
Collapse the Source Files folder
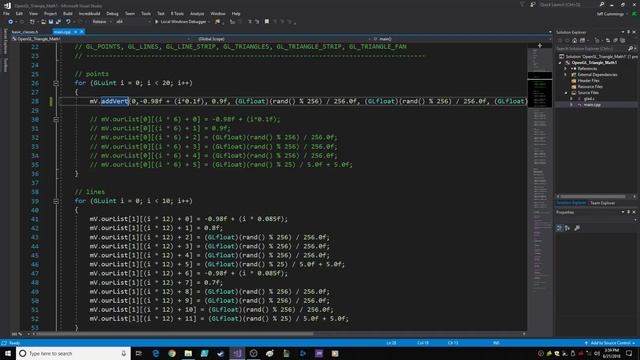[566, 93]
